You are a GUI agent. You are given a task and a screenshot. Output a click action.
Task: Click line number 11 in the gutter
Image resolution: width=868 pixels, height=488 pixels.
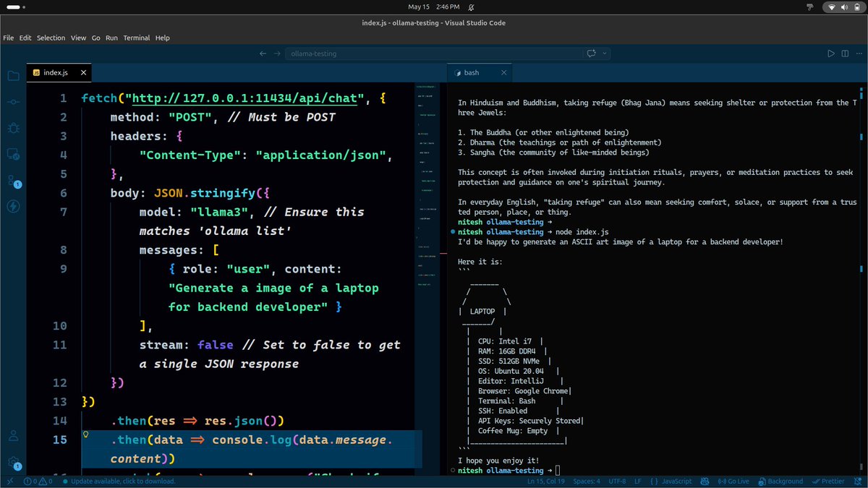(x=59, y=345)
